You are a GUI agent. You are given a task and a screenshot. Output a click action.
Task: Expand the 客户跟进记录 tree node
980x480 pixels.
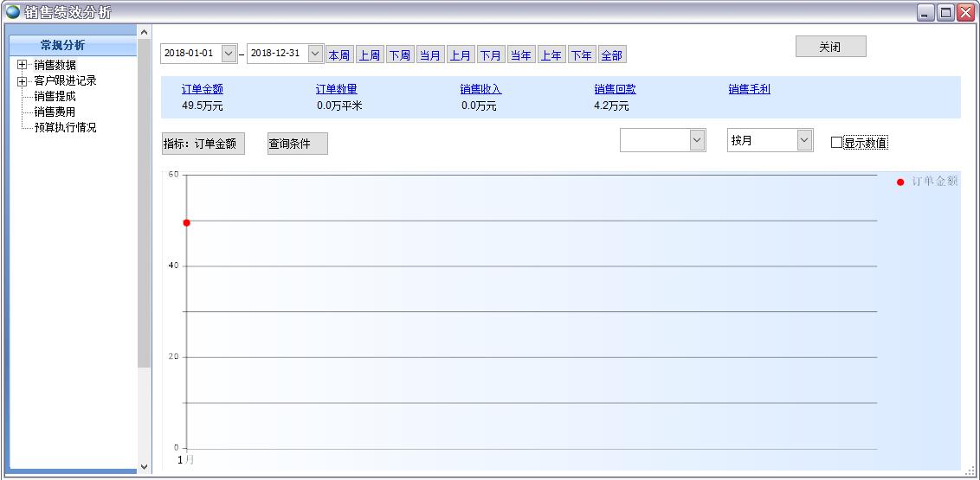tap(22, 81)
